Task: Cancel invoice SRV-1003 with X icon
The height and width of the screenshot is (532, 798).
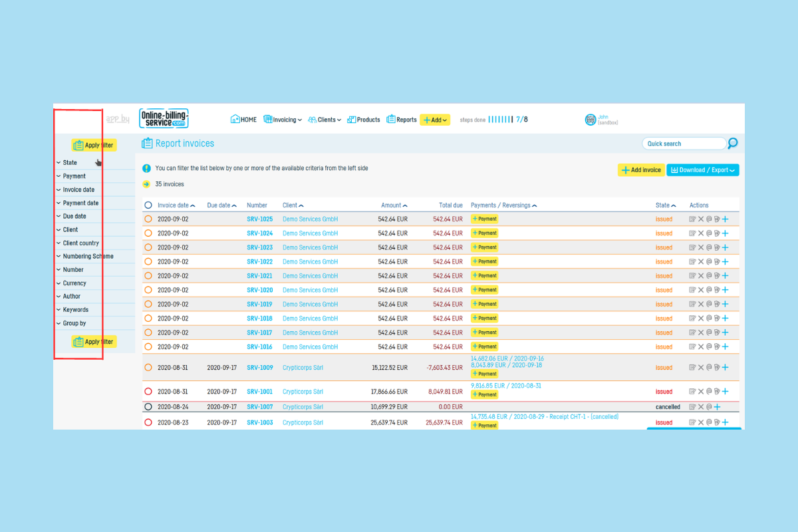Action: click(x=701, y=422)
